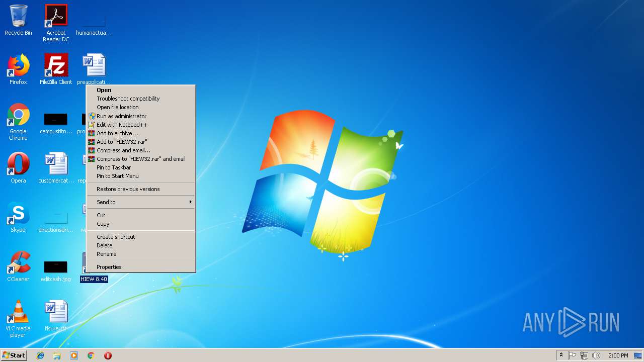The height and width of the screenshot is (362, 644).
Task: Select the preapplicati... Word document icon
Action: pyautogui.click(x=94, y=69)
